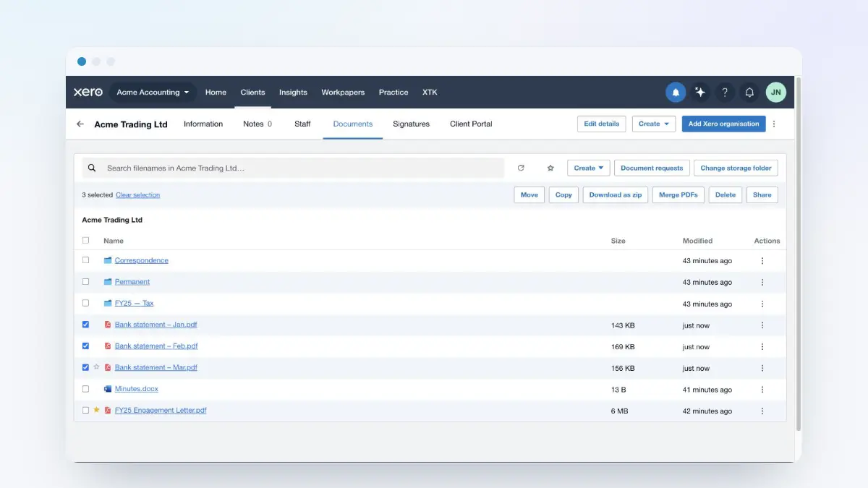
Task: Click the Xero logo
Action: 88,93
